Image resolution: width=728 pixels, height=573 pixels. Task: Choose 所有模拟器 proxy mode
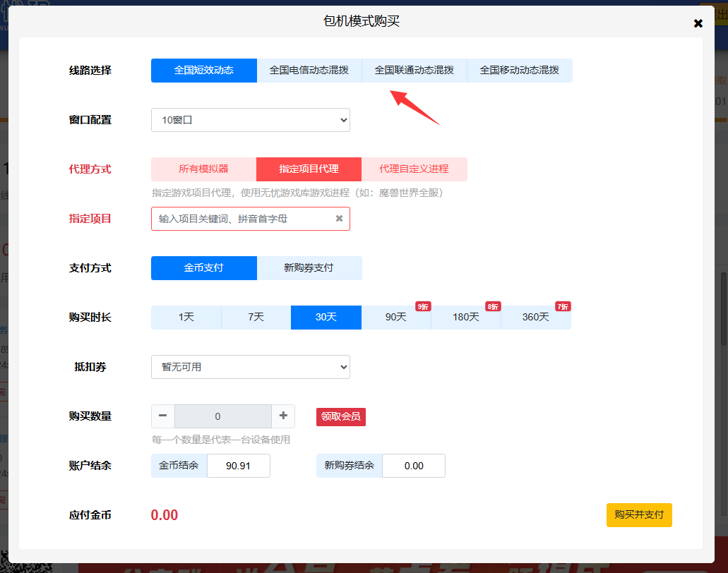[204, 169]
